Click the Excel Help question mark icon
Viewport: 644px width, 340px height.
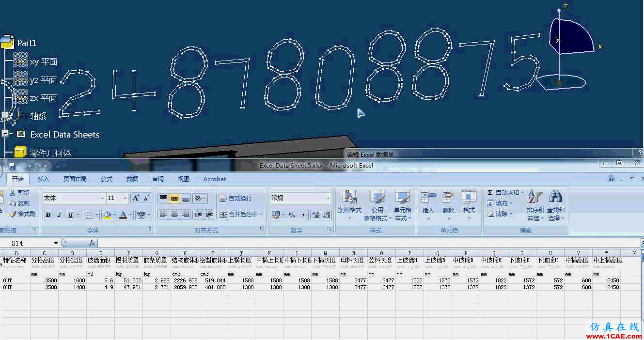pyautogui.click(x=611, y=179)
